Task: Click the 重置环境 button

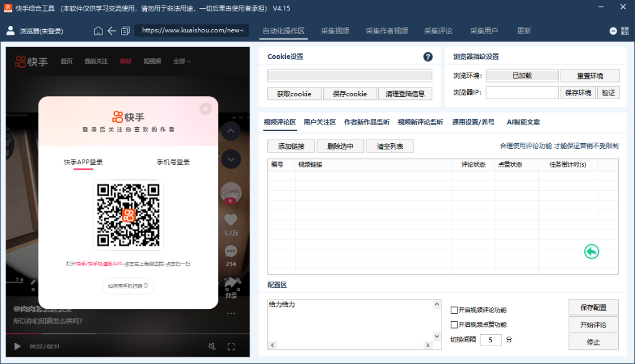Action: pos(590,76)
